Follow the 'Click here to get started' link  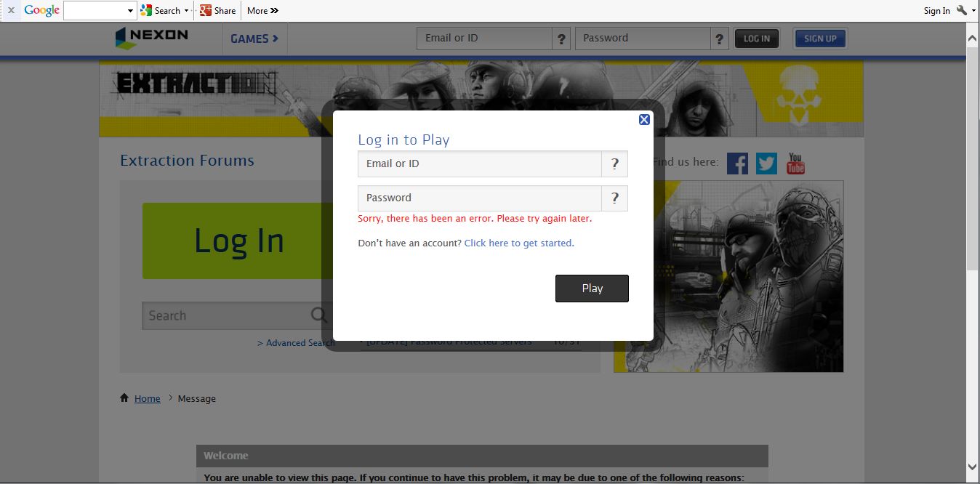coord(519,243)
